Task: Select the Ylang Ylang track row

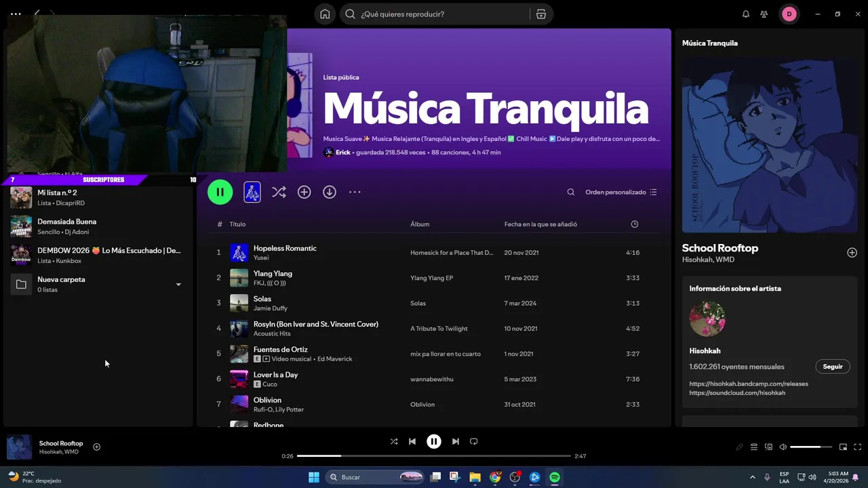Action: pyautogui.click(x=434, y=278)
